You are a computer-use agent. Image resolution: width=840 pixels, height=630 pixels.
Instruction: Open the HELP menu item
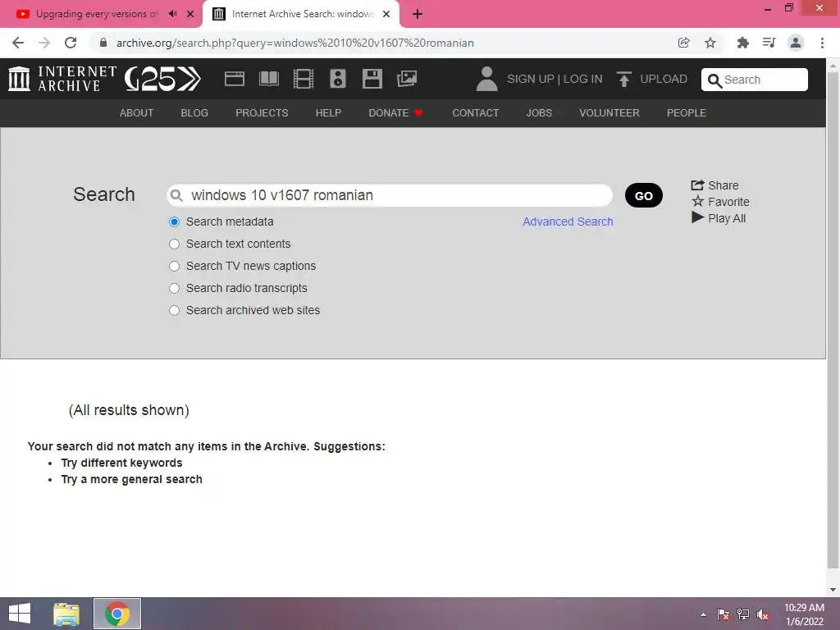pos(328,113)
